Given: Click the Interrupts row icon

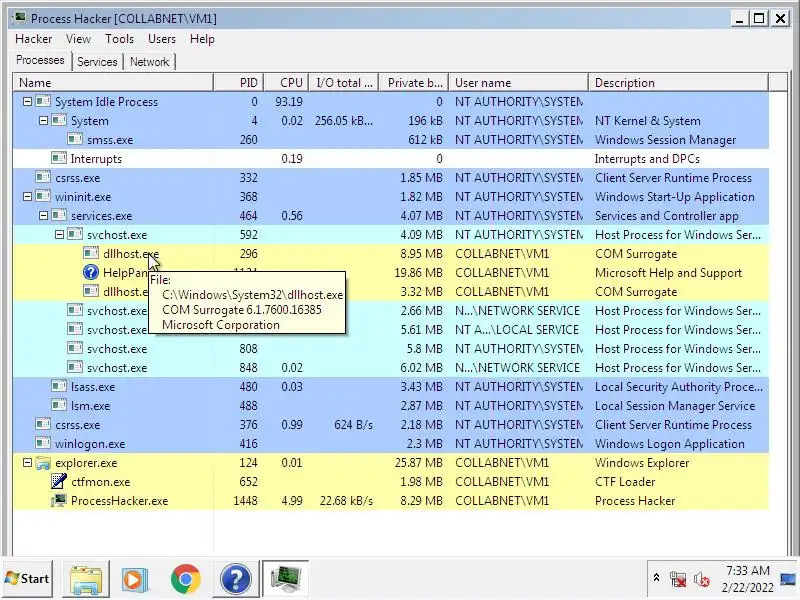Looking at the screenshot, I should 59,159.
